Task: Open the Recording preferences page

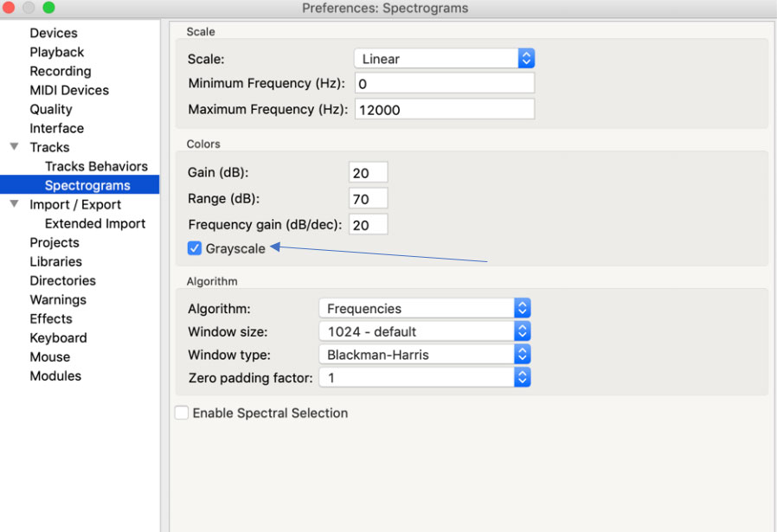Action: pos(61,71)
